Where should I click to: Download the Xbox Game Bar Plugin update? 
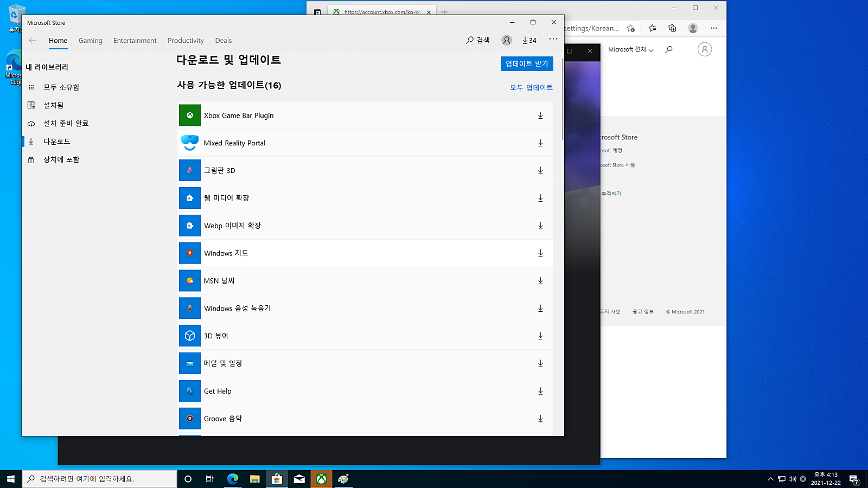(540, 115)
